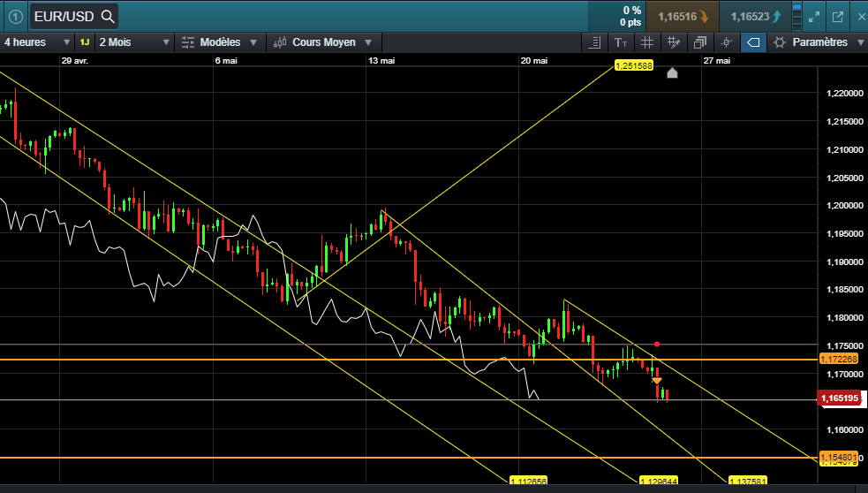Toggle the chart grid lines icon

tap(647, 42)
